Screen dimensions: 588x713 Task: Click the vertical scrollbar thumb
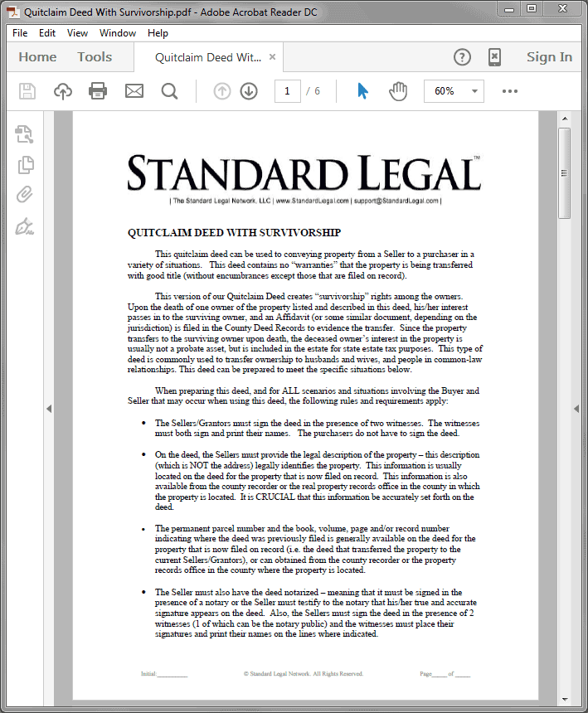coord(564,172)
